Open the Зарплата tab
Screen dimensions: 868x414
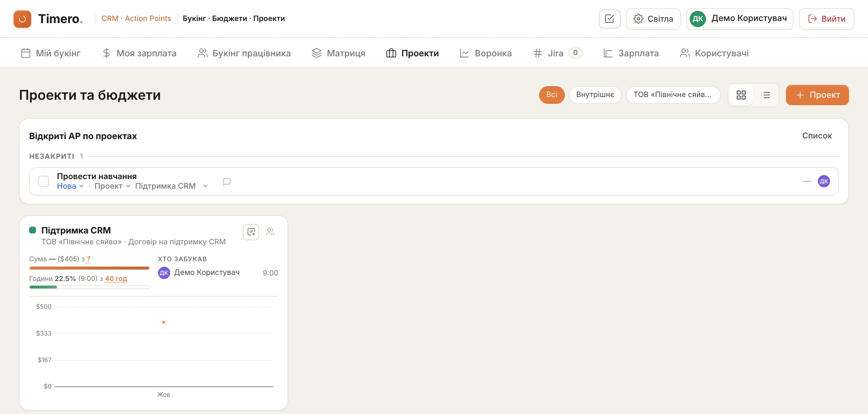[631, 53]
